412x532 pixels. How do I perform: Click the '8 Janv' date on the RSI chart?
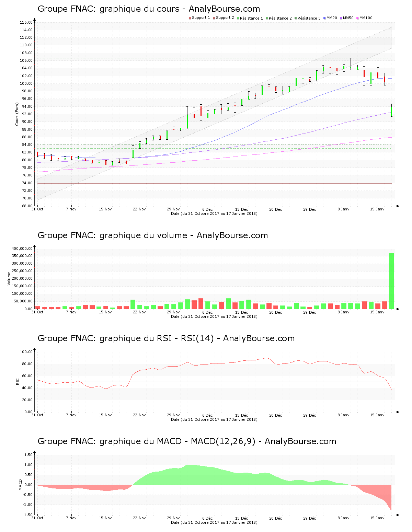[x=343, y=415]
